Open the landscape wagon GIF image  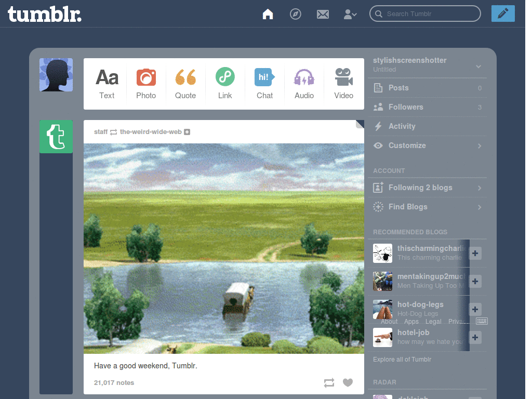pyautogui.click(x=224, y=248)
